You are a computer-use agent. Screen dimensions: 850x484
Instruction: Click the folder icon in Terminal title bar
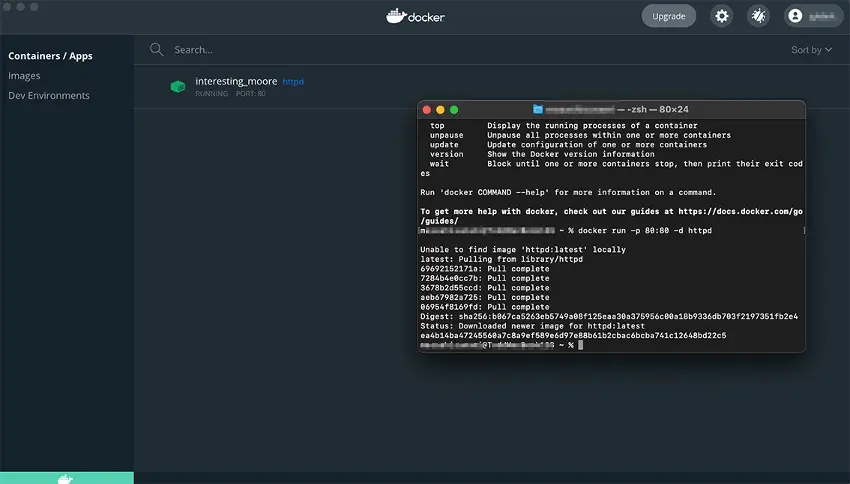(537, 109)
